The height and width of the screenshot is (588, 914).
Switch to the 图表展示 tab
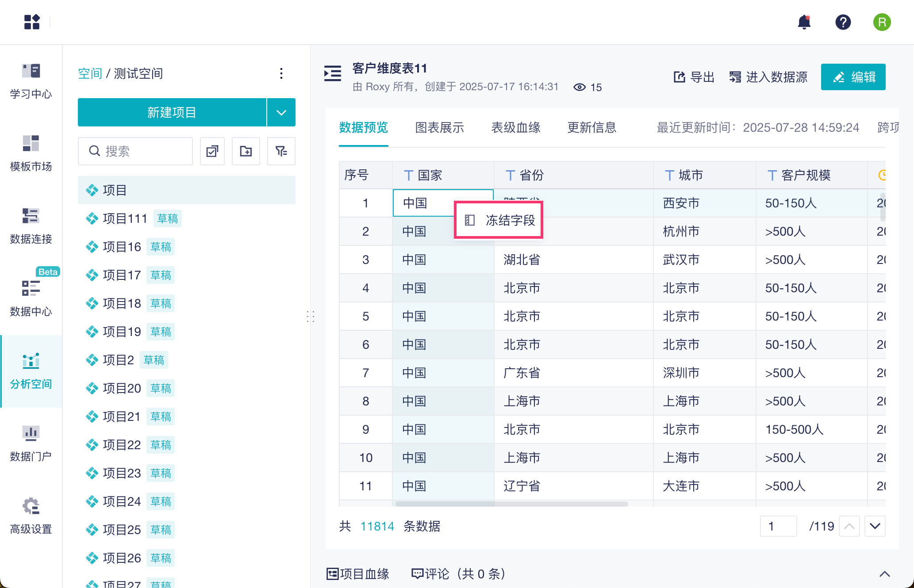click(x=439, y=128)
